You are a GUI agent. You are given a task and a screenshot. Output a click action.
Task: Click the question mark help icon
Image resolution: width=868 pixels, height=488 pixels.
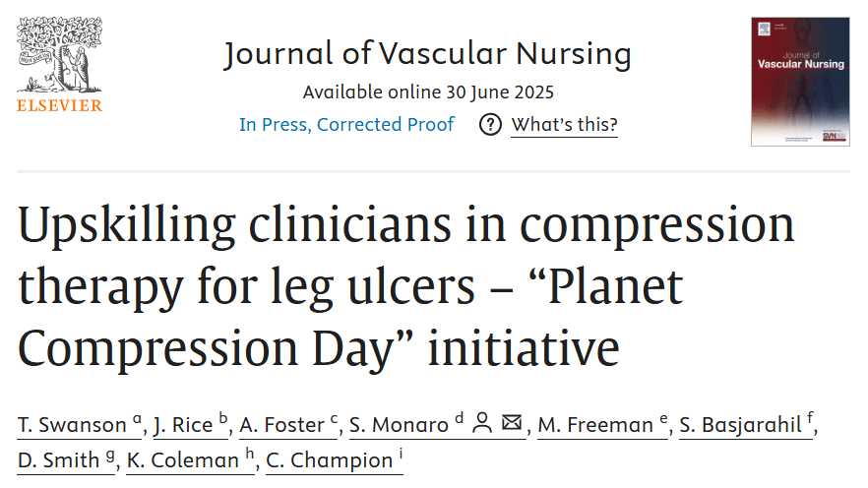[x=490, y=125]
